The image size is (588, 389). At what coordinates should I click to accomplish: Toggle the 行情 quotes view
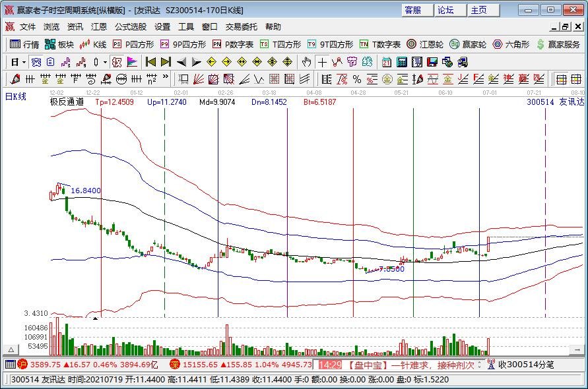click(x=25, y=45)
